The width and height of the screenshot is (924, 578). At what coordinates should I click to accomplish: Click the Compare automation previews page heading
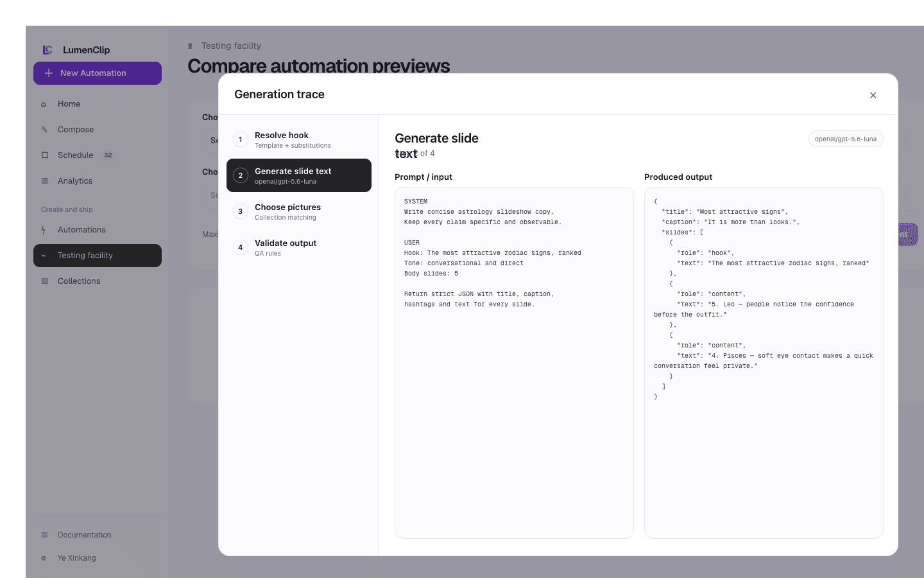(x=319, y=66)
